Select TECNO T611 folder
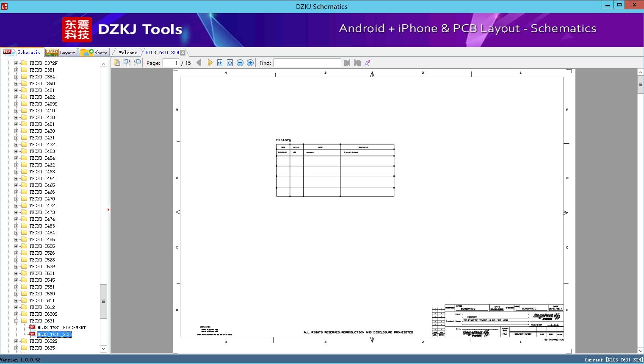 click(42, 300)
